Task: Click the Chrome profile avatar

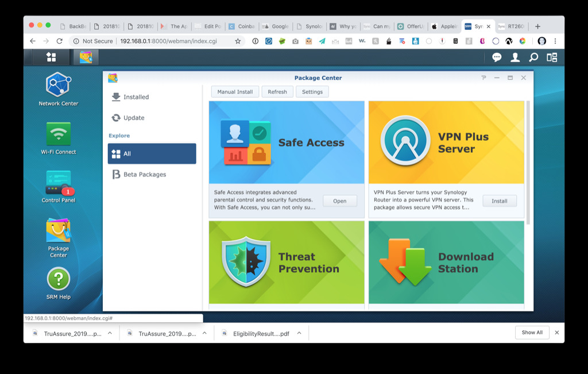Action: point(541,41)
